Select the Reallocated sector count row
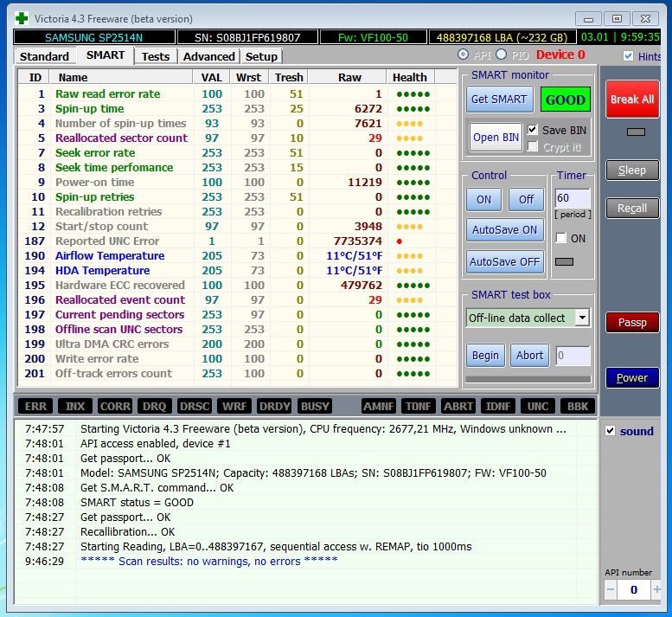The width and height of the screenshot is (672, 617). (238, 138)
